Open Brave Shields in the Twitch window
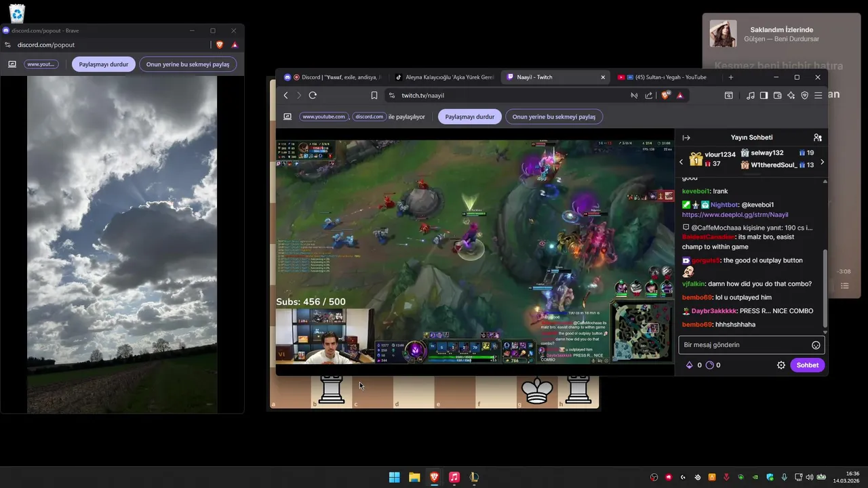Viewport: 868px width, 488px height. [666, 96]
